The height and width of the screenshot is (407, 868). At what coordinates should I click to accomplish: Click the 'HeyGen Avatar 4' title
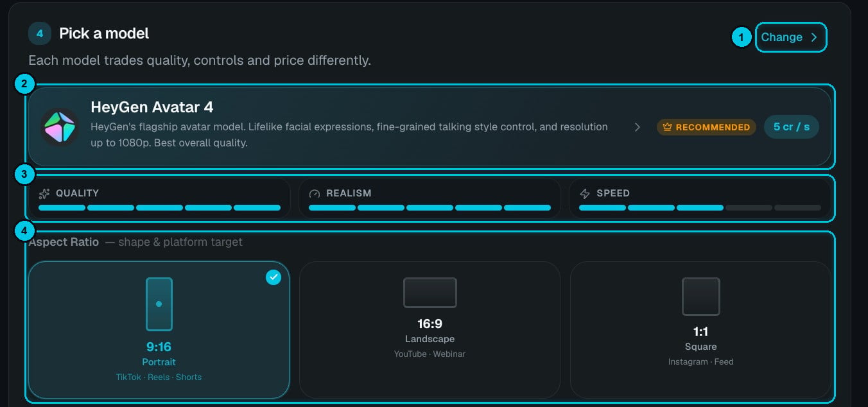(152, 107)
